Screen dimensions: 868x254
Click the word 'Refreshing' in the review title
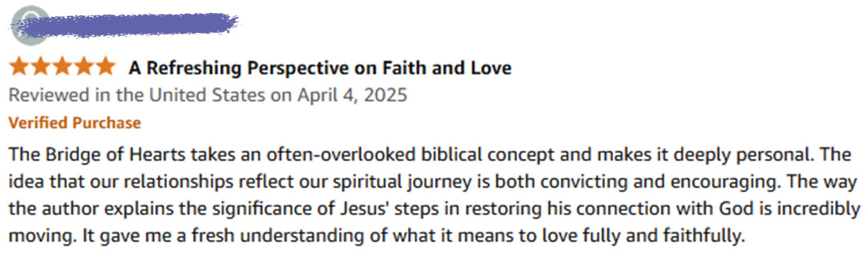tap(194, 68)
